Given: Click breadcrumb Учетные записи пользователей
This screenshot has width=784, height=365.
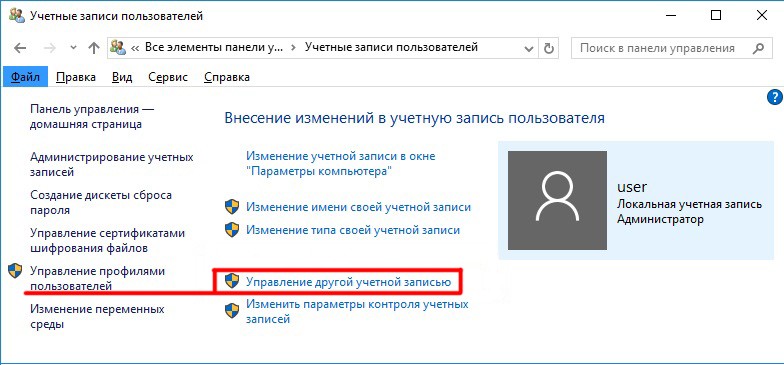Looking at the screenshot, I should (392, 48).
